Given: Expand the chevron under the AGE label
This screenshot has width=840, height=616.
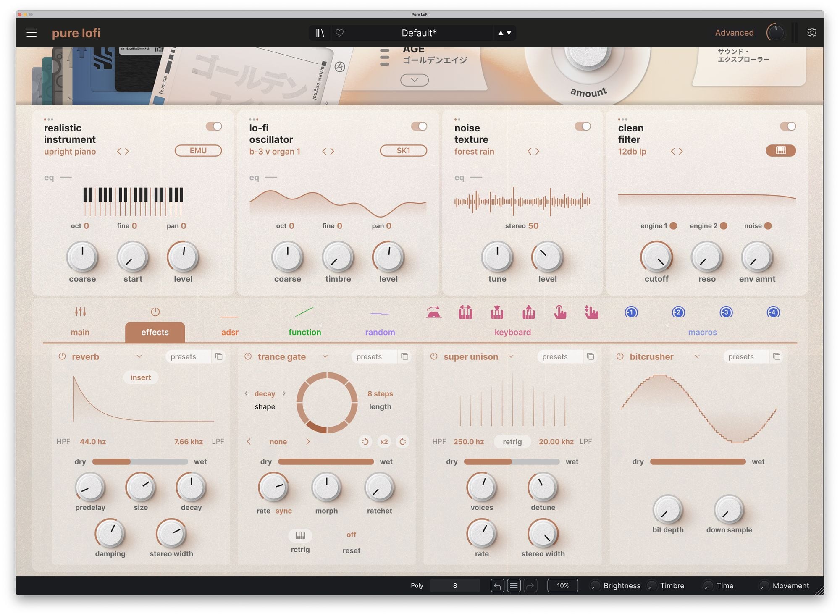Looking at the screenshot, I should [x=415, y=80].
